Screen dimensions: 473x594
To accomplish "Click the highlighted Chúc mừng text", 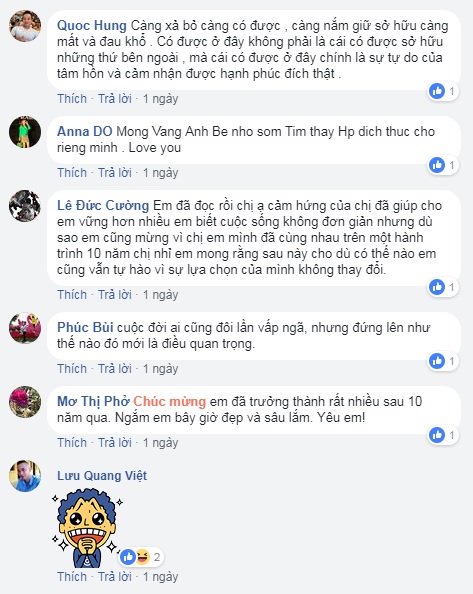I will pyautogui.click(x=170, y=402).
